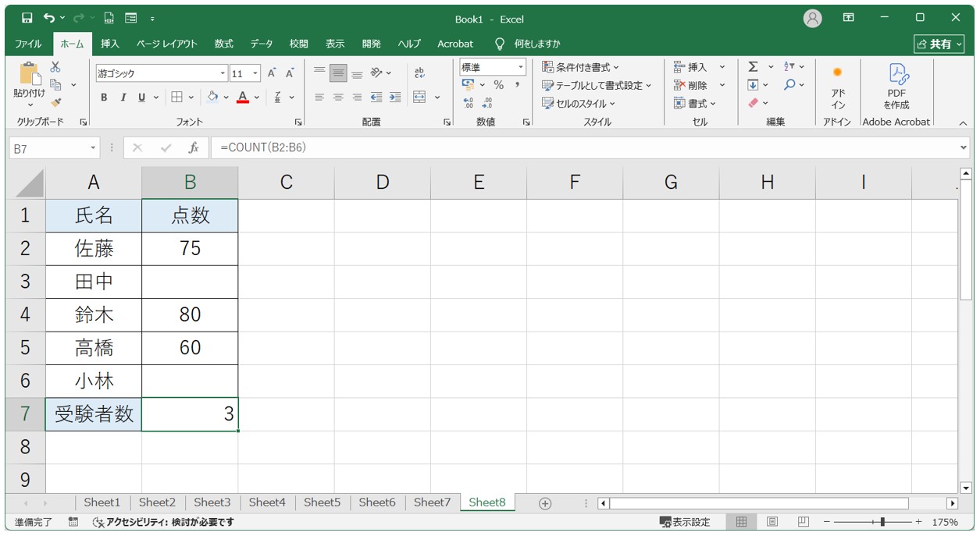The height and width of the screenshot is (536, 980).
Task: Toggle Italic formatting
Action: click(x=123, y=98)
